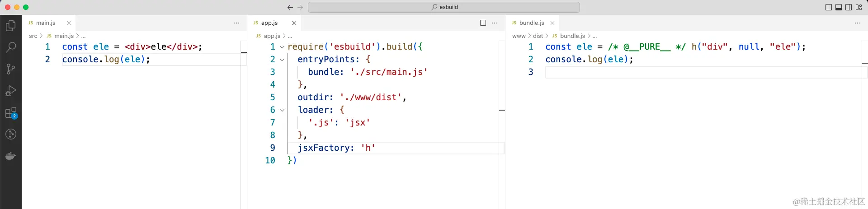Click the www breadcrumb folder
This screenshot has height=209, width=868.
(519, 36)
